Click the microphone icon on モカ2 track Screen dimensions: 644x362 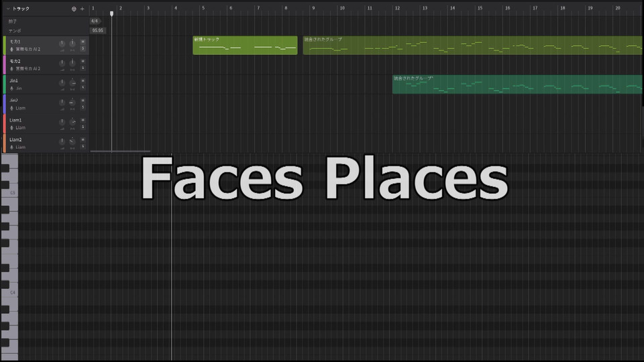coord(11,69)
